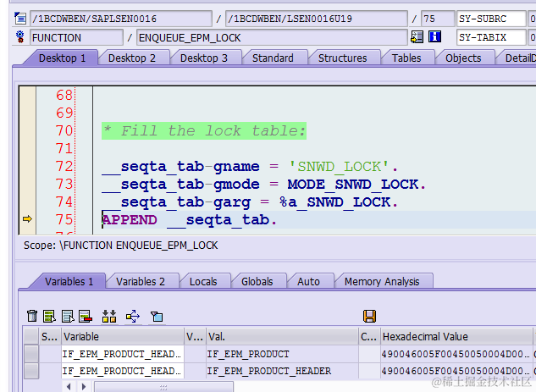
Task: Open the Standard tab
Action: tap(273, 58)
